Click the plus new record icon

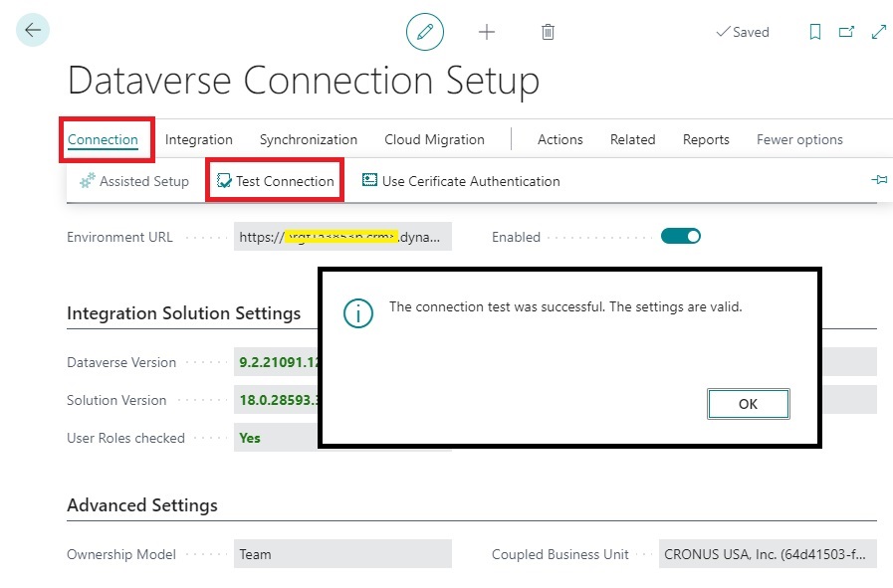[x=487, y=32]
